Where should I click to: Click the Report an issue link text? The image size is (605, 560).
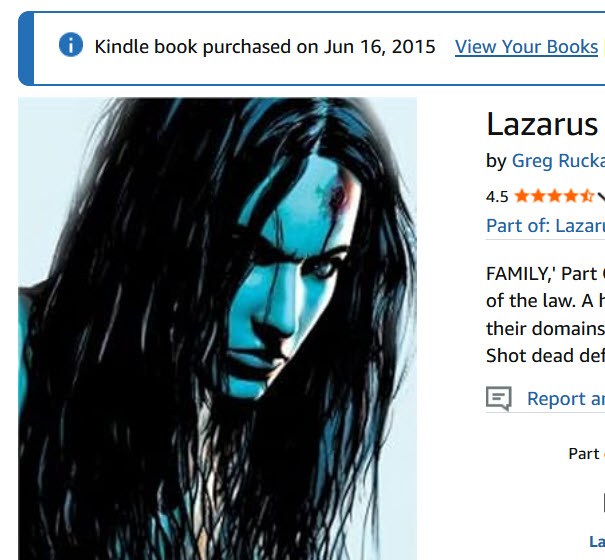pos(566,399)
